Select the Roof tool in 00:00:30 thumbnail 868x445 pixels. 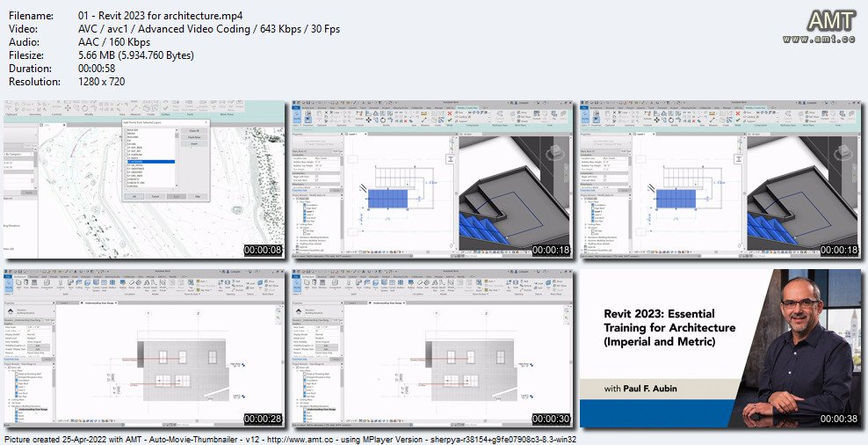(360, 284)
